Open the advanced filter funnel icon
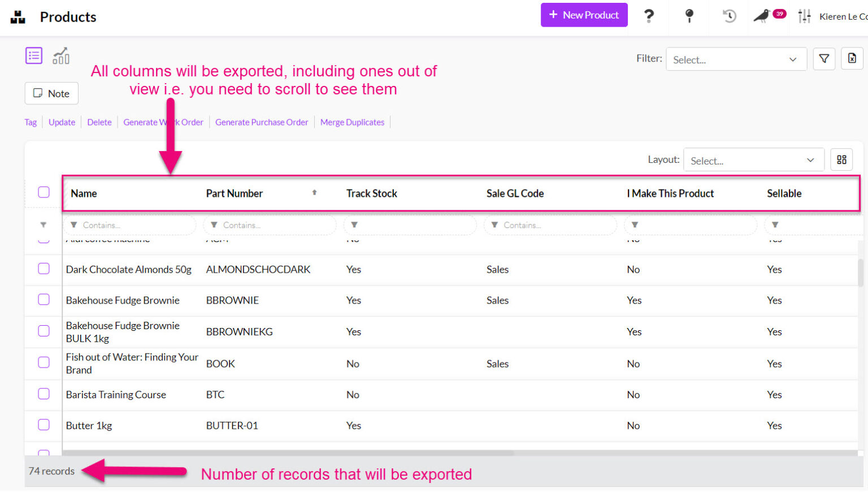Image resolution: width=868 pixels, height=492 pixels. [x=824, y=58]
